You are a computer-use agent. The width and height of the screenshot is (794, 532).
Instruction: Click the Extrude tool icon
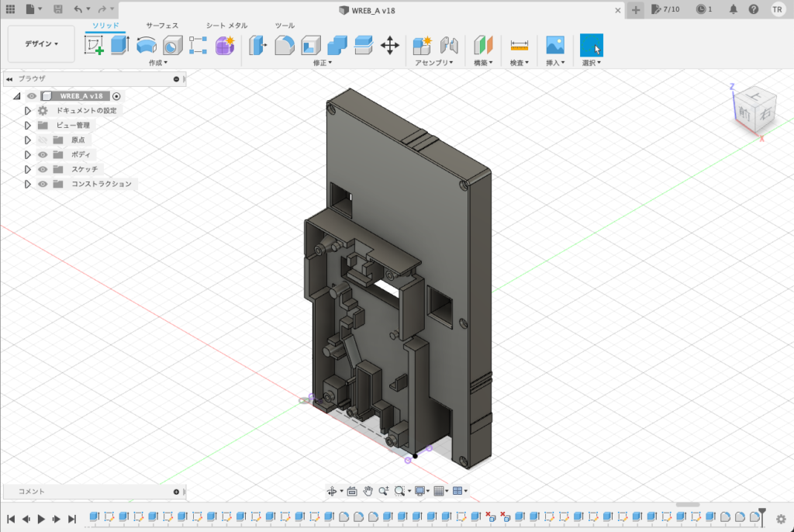(x=119, y=45)
